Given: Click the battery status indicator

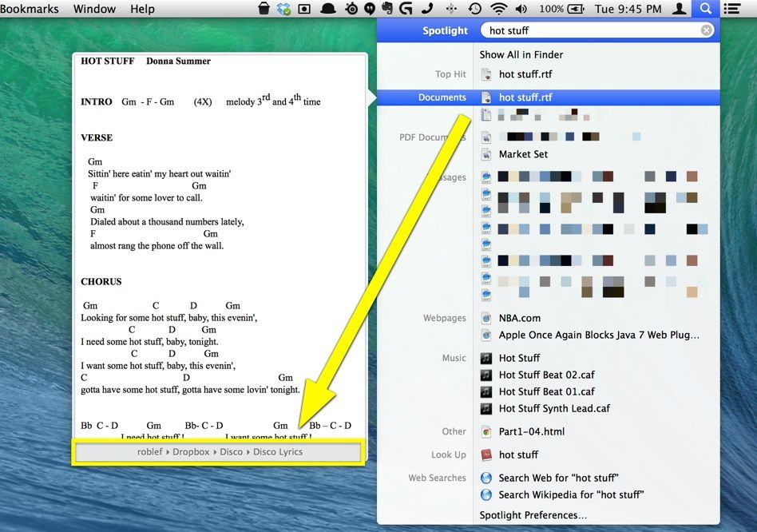Looking at the screenshot, I should click(575, 9).
